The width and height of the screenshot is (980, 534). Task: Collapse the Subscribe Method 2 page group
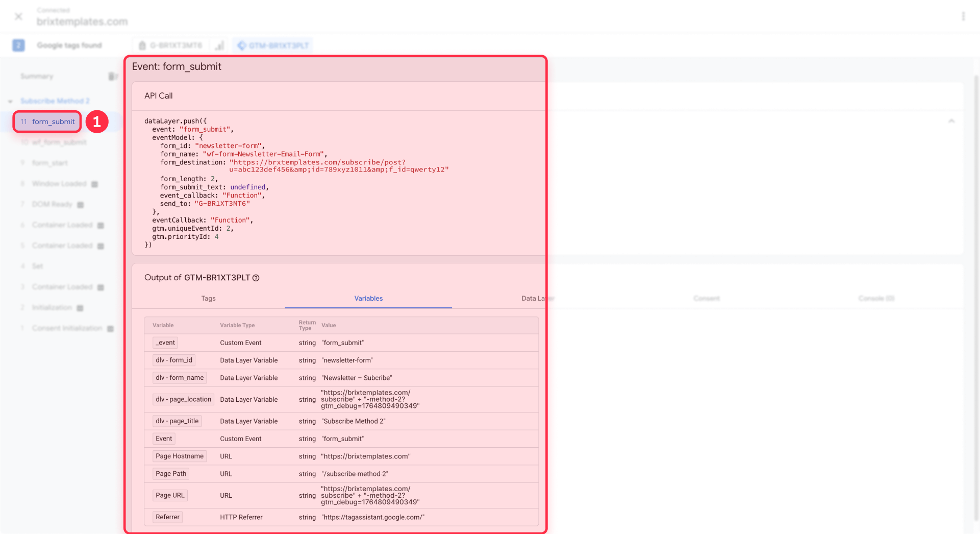[10, 101]
